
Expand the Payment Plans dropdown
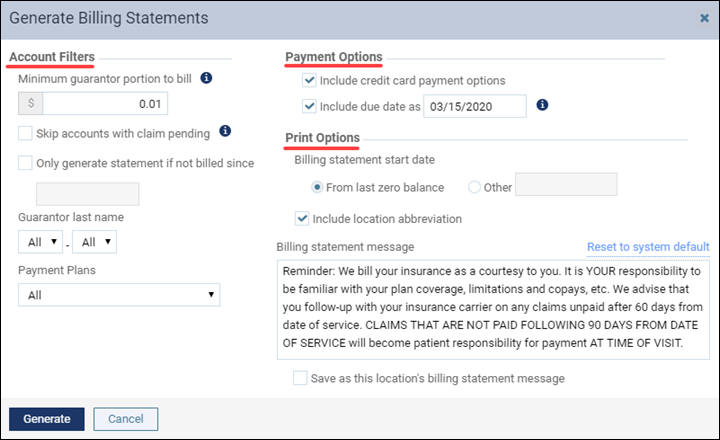click(x=119, y=295)
